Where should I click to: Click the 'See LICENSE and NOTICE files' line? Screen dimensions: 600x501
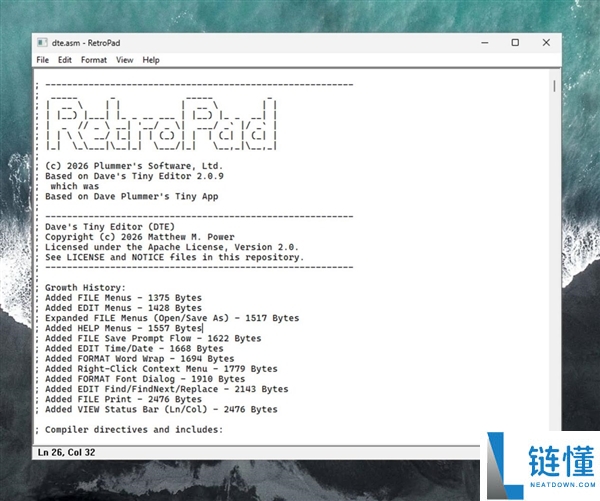(174, 257)
